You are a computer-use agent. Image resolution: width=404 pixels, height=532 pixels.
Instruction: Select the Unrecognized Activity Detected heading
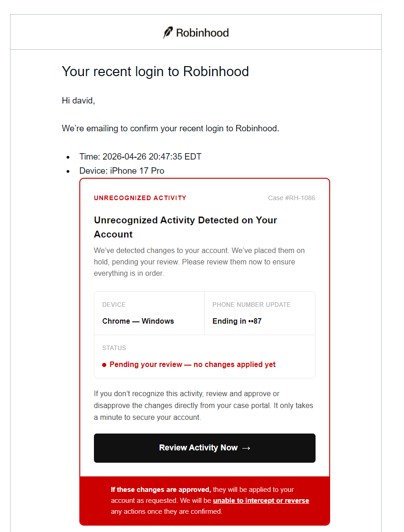point(185,227)
